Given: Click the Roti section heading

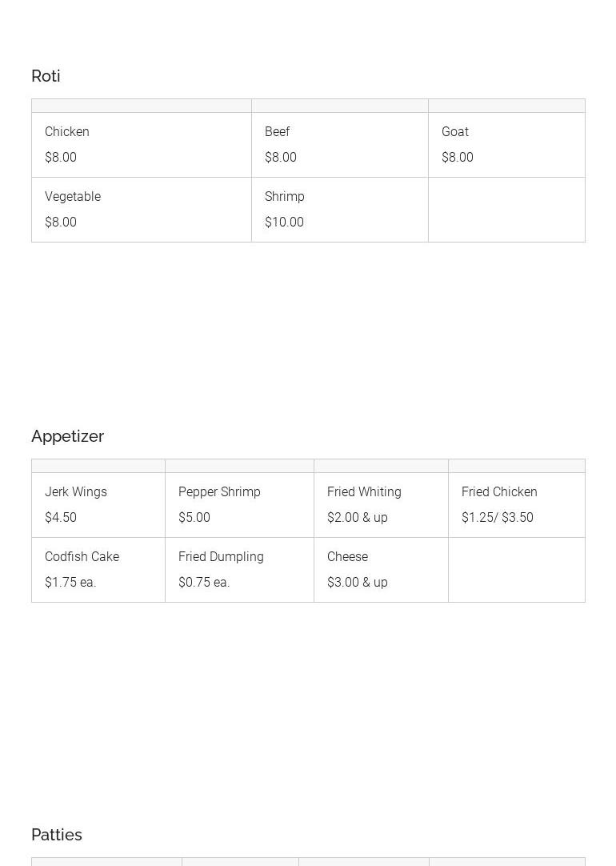Looking at the screenshot, I should (46, 76).
